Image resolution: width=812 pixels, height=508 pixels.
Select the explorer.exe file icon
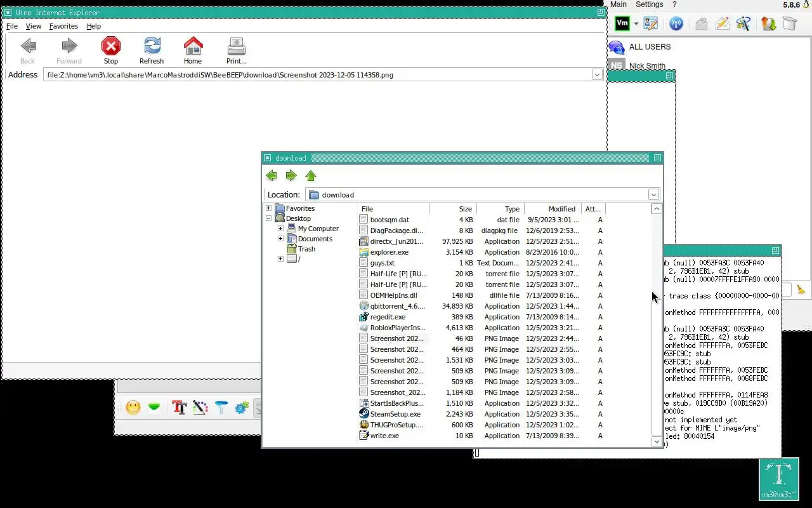point(363,252)
